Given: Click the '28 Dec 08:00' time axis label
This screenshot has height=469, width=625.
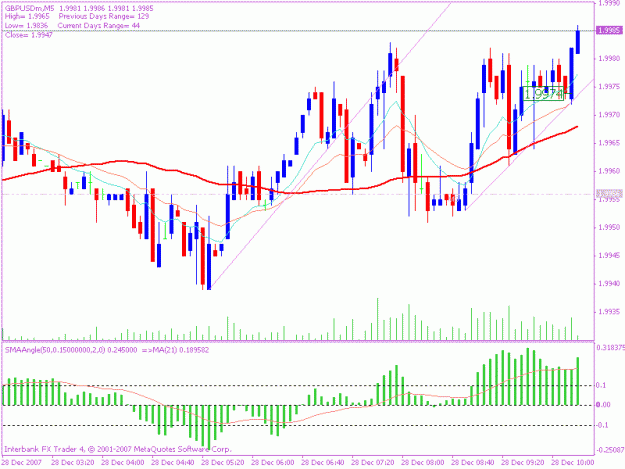Looking at the screenshot, I should (x=423, y=463).
